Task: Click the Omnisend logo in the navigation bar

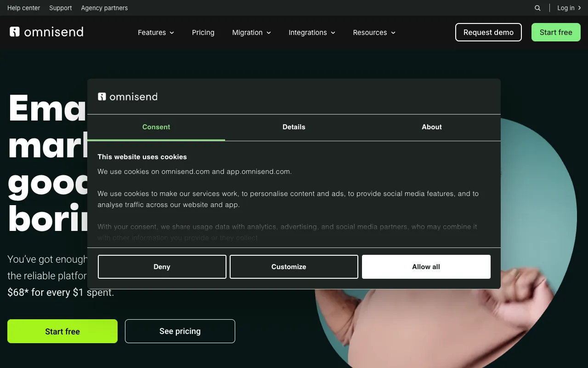Action: coord(46,32)
